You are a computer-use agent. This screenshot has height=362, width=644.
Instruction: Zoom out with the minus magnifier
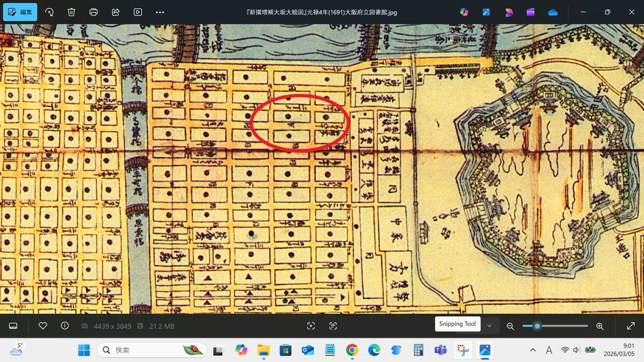pos(510,326)
